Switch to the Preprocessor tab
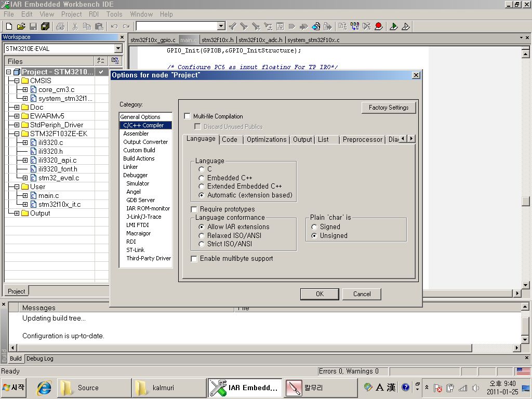 [362, 139]
